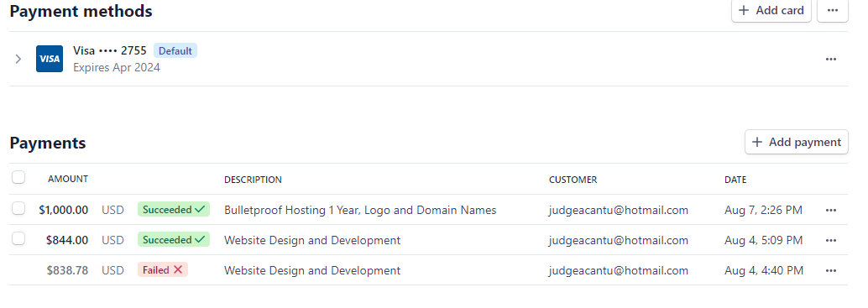Click the Add card button
Image resolution: width=868 pixels, height=308 pixels.
click(771, 11)
